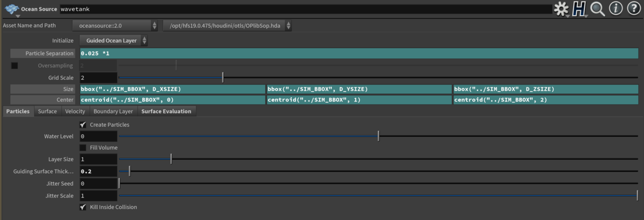Click the Center centroid 2 expression field

tap(546, 100)
